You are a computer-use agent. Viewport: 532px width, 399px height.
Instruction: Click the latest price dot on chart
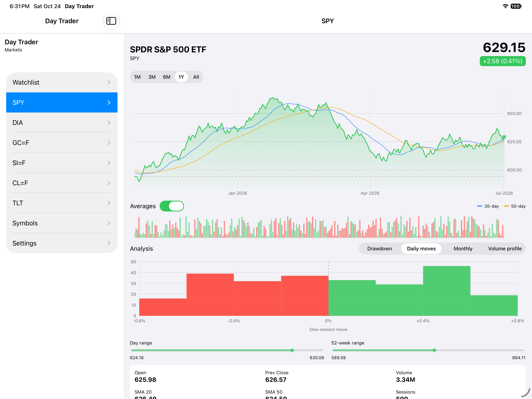504,137
